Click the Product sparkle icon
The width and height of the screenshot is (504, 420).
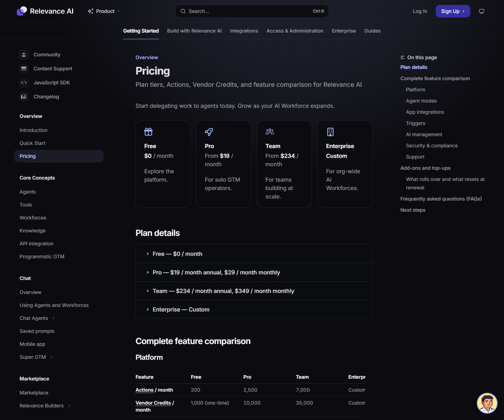91,11
